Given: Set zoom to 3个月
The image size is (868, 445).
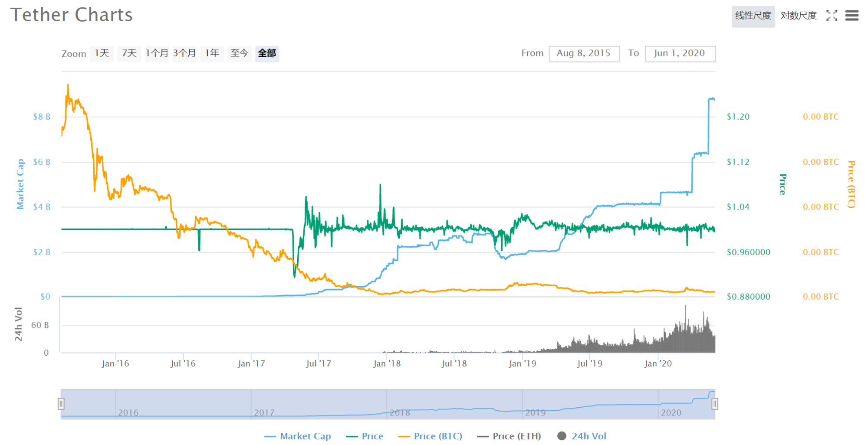Looking at the screenshot, I should [184, 53].
